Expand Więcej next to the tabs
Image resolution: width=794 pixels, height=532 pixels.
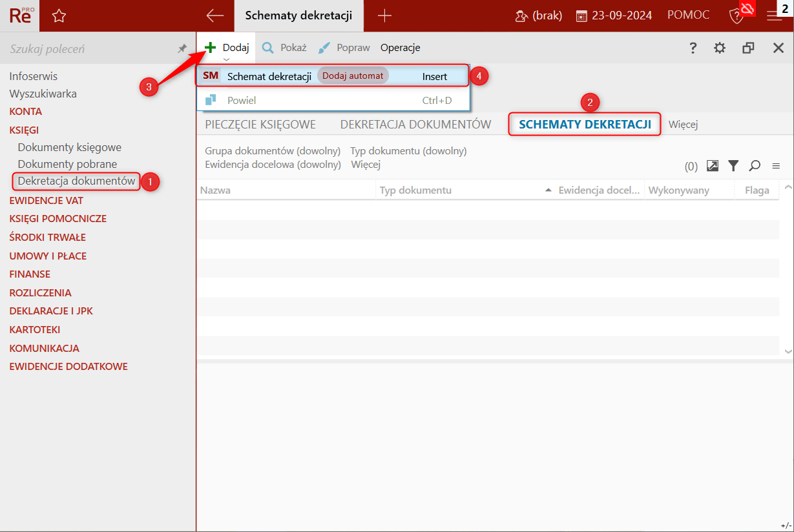coord(684,124)
